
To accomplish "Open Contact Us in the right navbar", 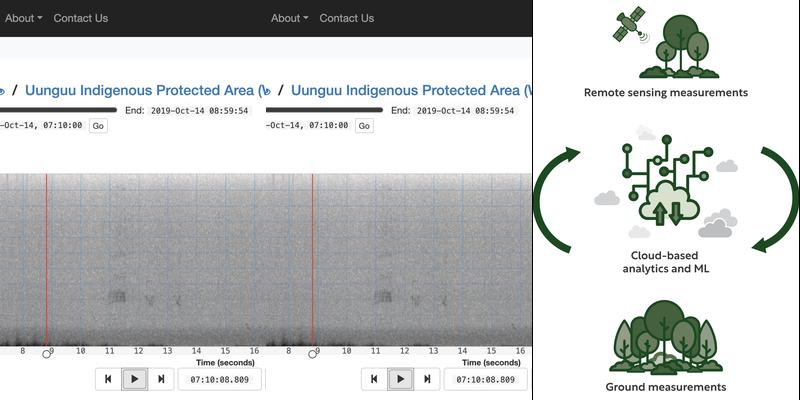I will [347, 18].
